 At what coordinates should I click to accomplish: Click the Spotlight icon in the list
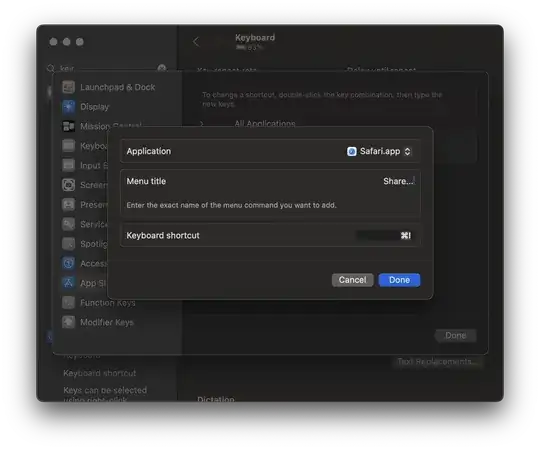(x=69, y=244)
